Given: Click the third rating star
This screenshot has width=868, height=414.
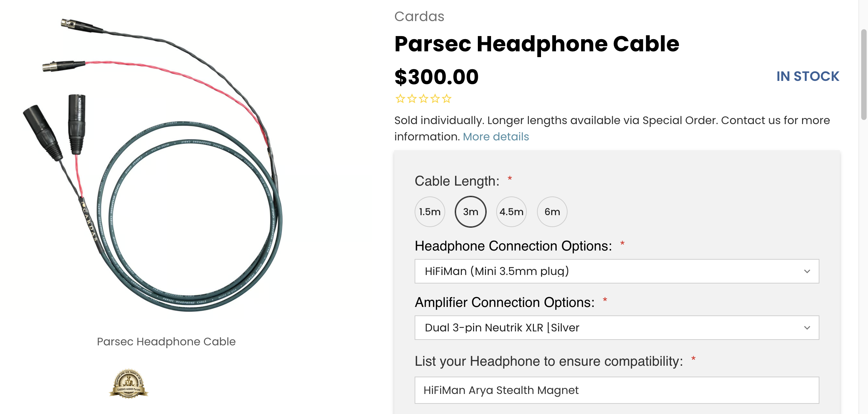Looking at the screenshot, I should 423,99.
